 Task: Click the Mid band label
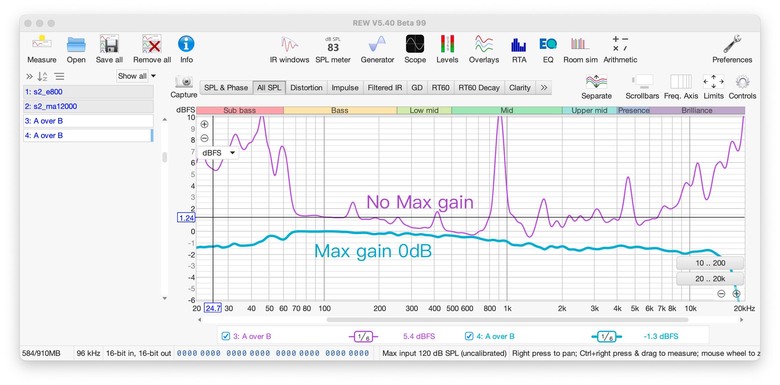pos(507,110)
